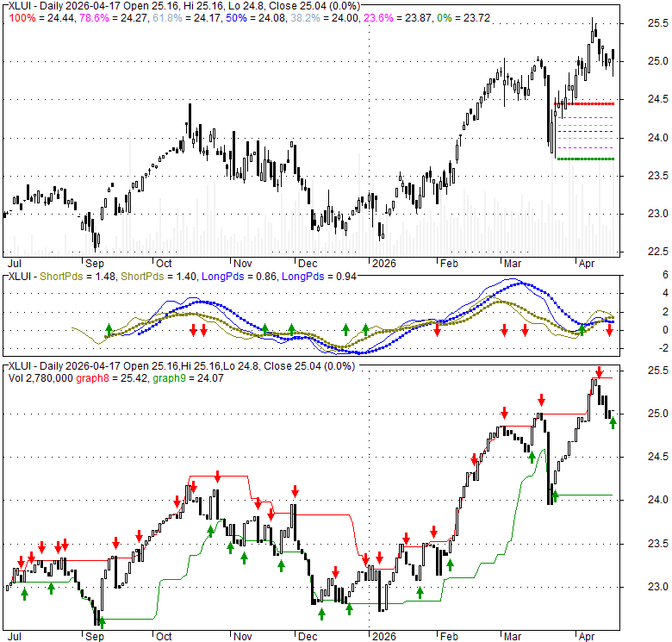The width and height of the screenshot is (672, 642).
Task: Click the "Feb" date label under bottom chart
Action: pyautogui.click(x=449, y=637)
